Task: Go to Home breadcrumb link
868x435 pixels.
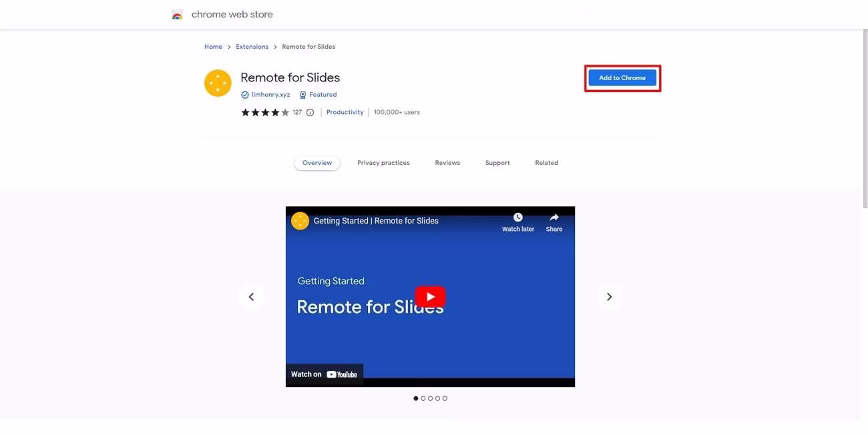Action: [213, 47]
